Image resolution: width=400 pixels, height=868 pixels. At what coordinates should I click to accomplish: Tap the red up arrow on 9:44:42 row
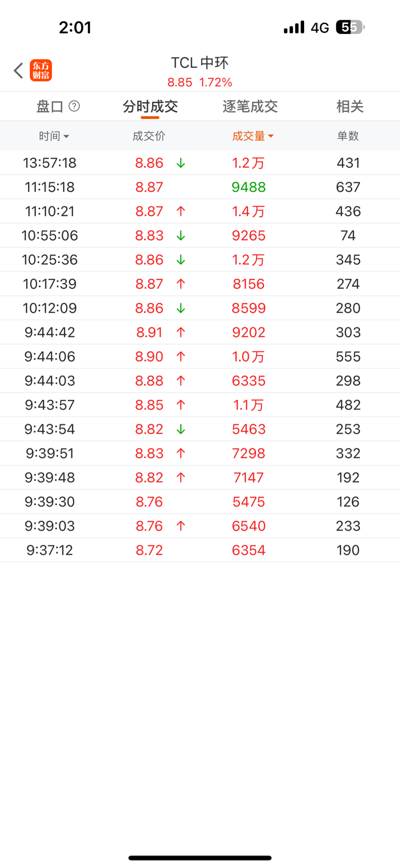[181, 333]
